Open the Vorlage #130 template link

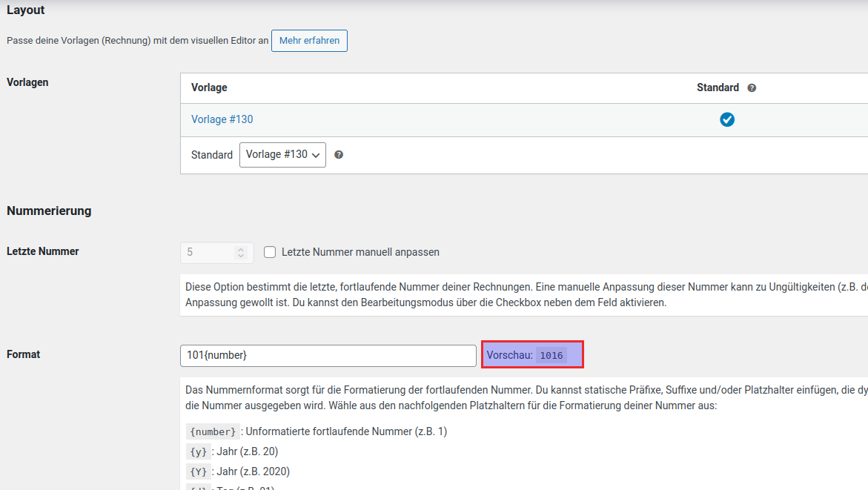point(222,119)
